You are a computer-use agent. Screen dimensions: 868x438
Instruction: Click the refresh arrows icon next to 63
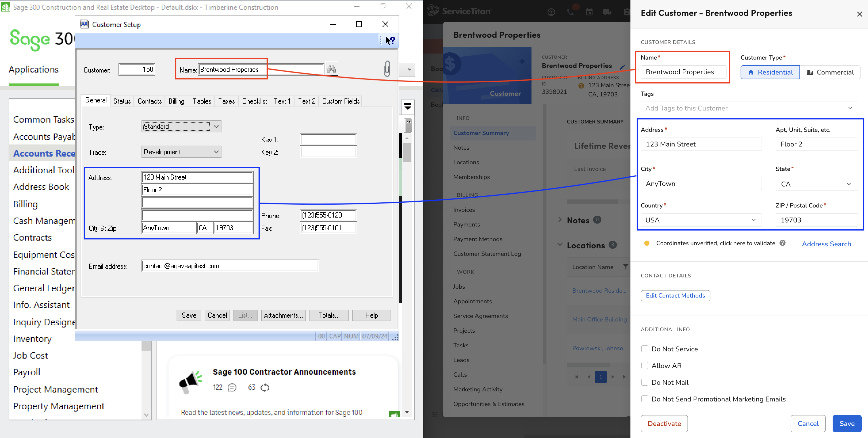click(265, 387)
